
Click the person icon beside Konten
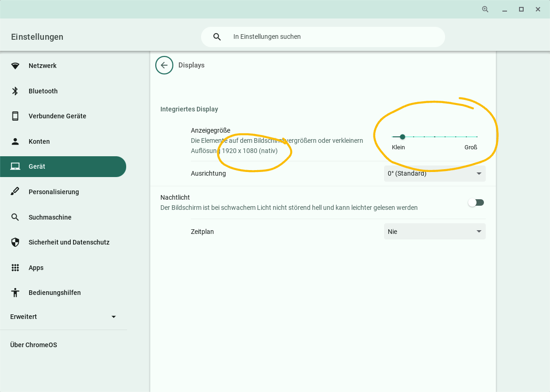(15, 141)
